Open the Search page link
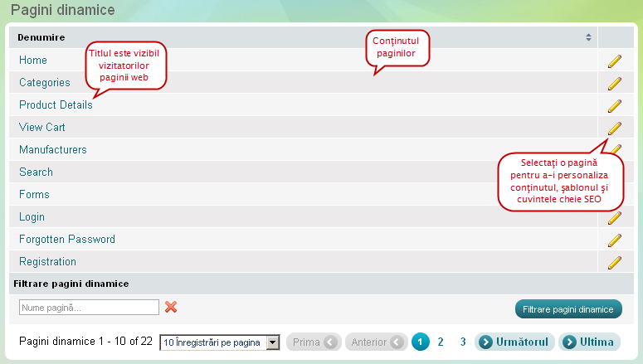The height and width of the screenshot is (364, 643). (36, 172)
